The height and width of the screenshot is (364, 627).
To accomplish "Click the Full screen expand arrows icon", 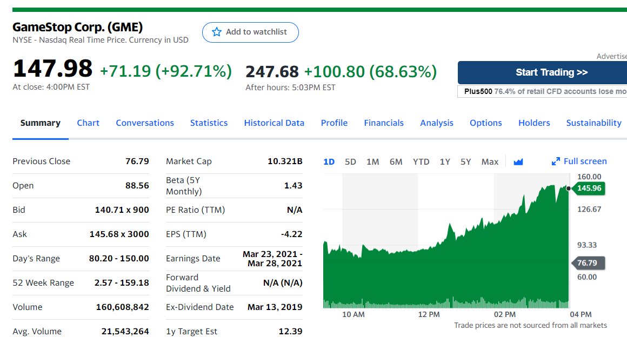I will click(556, 161).
